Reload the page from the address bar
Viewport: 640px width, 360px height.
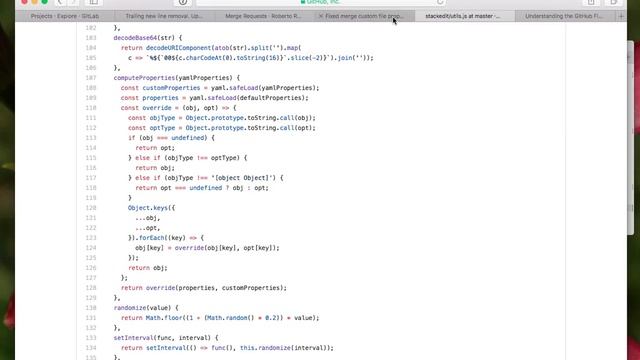[x=440, y=2]
